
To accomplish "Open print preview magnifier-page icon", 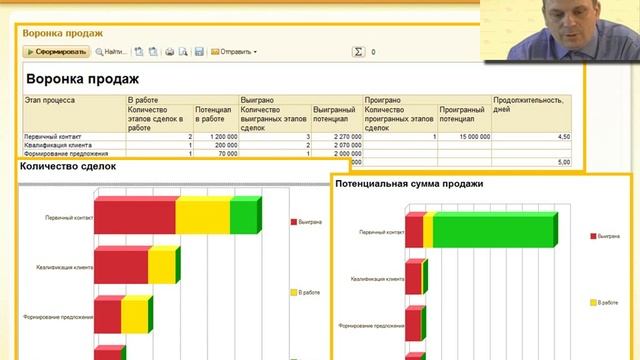I will (183, 52).
